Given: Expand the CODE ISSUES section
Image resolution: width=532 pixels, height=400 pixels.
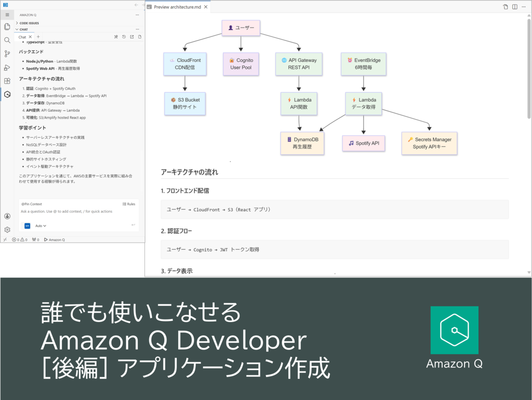Looking at the screenshot, I should tap(29, 23).
